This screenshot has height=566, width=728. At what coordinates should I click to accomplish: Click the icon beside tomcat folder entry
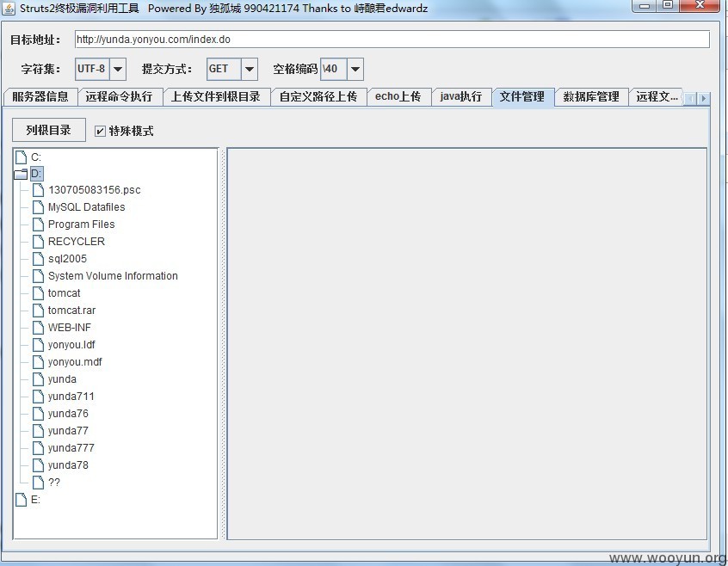click(x=38, y=292)
